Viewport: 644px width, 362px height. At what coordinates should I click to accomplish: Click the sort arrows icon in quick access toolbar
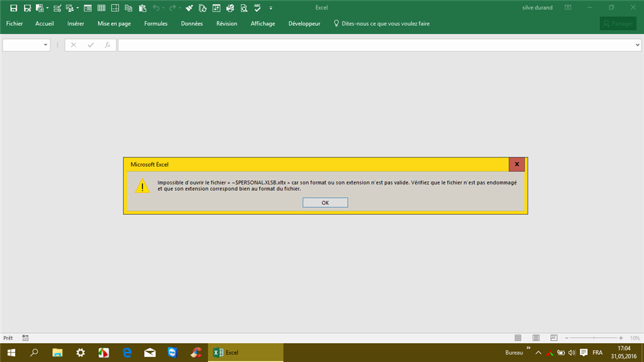(216, 8)
